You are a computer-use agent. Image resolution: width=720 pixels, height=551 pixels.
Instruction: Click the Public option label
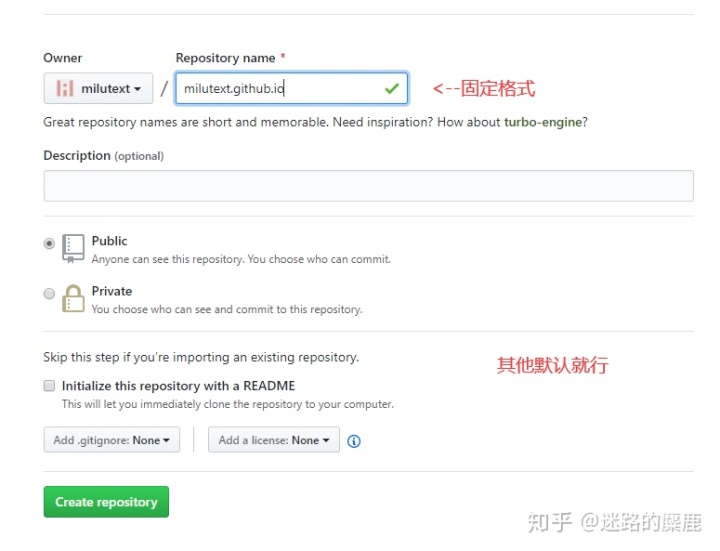click(x=109, y=241)
